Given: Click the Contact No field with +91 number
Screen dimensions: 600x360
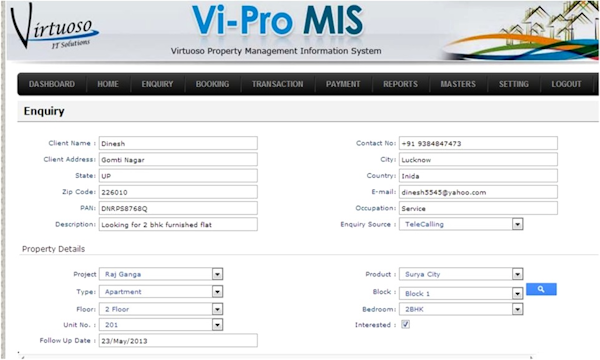Looking at the screenshot, I should pos(478,143).
